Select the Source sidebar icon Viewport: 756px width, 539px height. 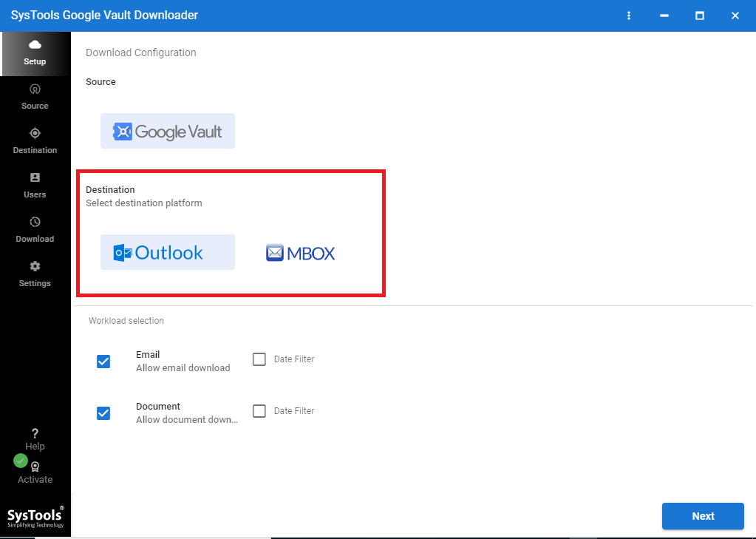click(35, 89)
